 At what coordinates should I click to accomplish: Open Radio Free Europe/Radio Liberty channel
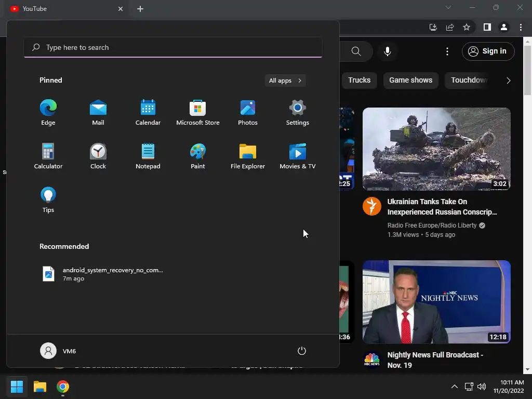click(x=432, y=225)
